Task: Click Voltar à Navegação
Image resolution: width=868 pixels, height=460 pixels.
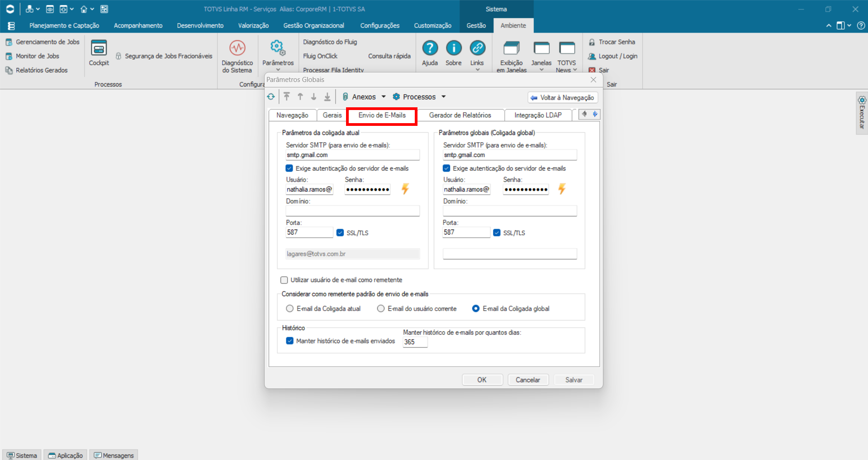Action: click(563, 98)
